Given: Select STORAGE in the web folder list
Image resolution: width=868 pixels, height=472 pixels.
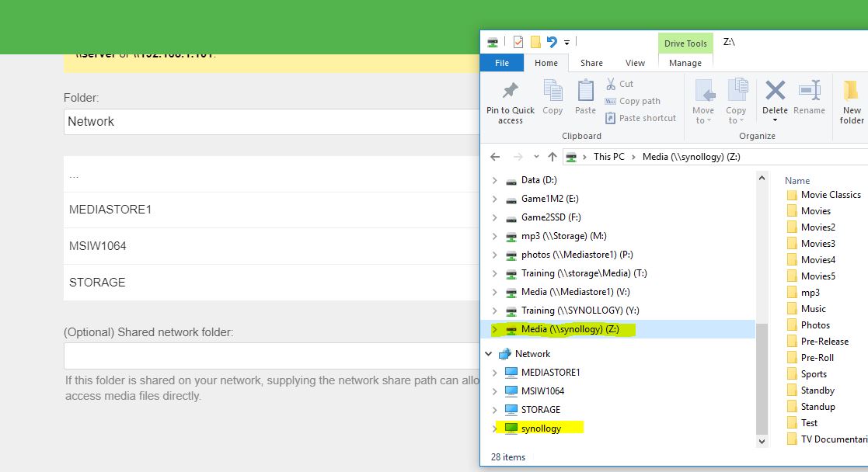Looking at the screenshot, I should [97, 282].
